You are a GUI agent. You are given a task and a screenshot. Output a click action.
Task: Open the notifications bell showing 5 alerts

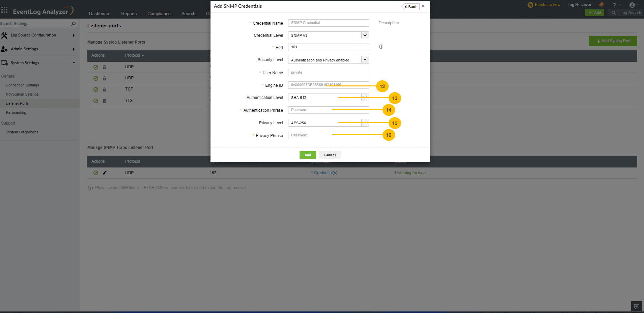point(601,4)
